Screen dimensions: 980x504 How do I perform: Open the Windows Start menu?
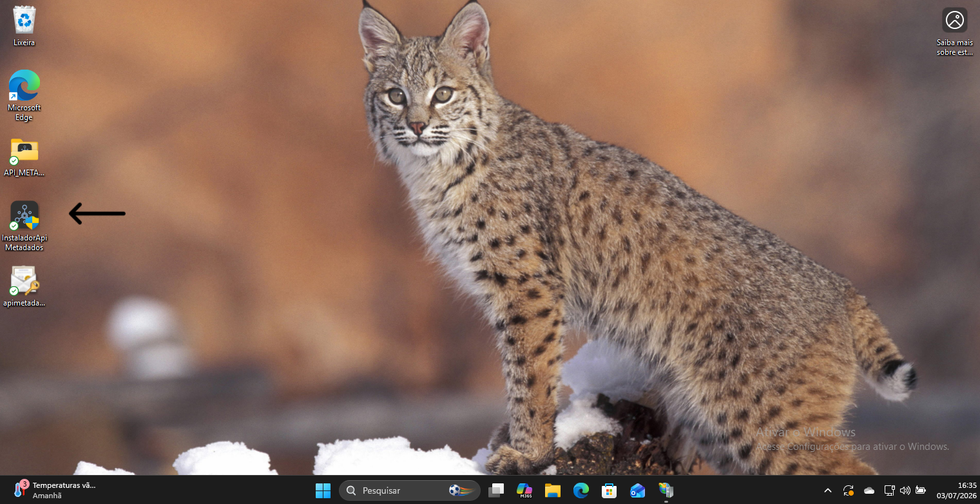(323, 490)
